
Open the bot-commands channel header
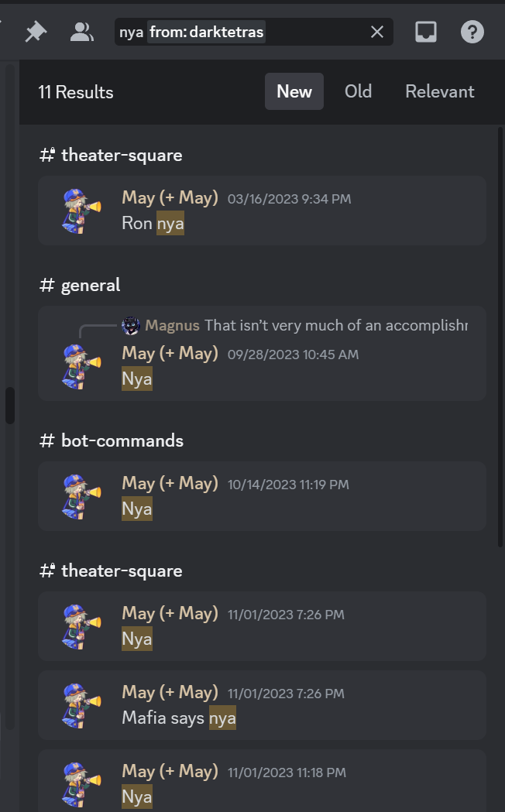[112, 441]
